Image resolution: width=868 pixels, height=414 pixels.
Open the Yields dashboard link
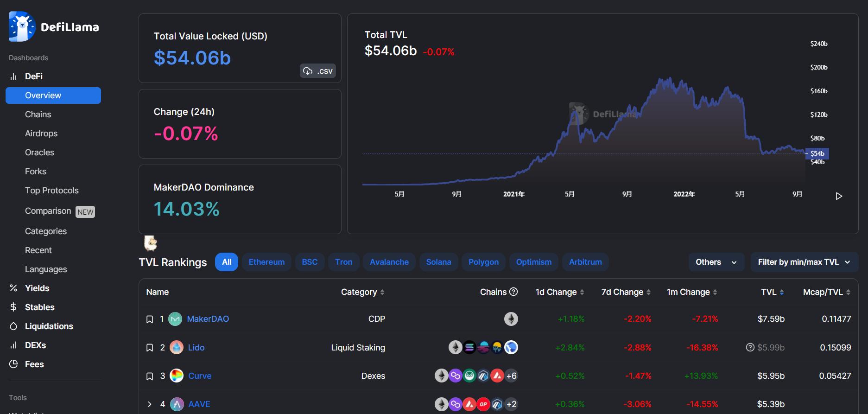37,288
